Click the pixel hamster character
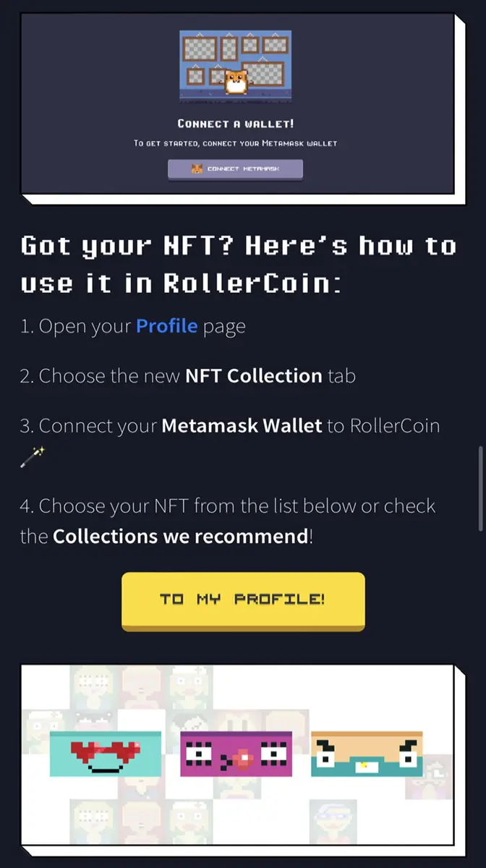 click(236, 82)
